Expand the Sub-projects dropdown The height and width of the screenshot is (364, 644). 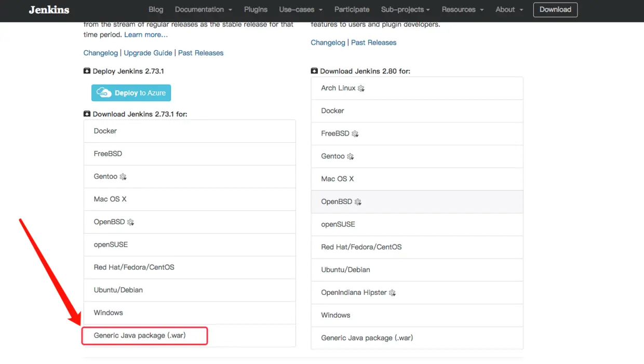point(406,9)
